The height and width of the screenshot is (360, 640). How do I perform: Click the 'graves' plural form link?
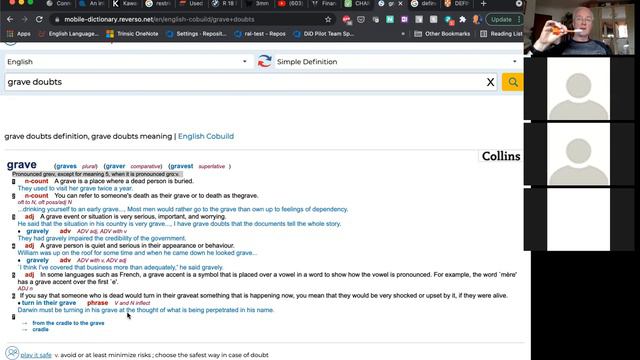point(67,166)
